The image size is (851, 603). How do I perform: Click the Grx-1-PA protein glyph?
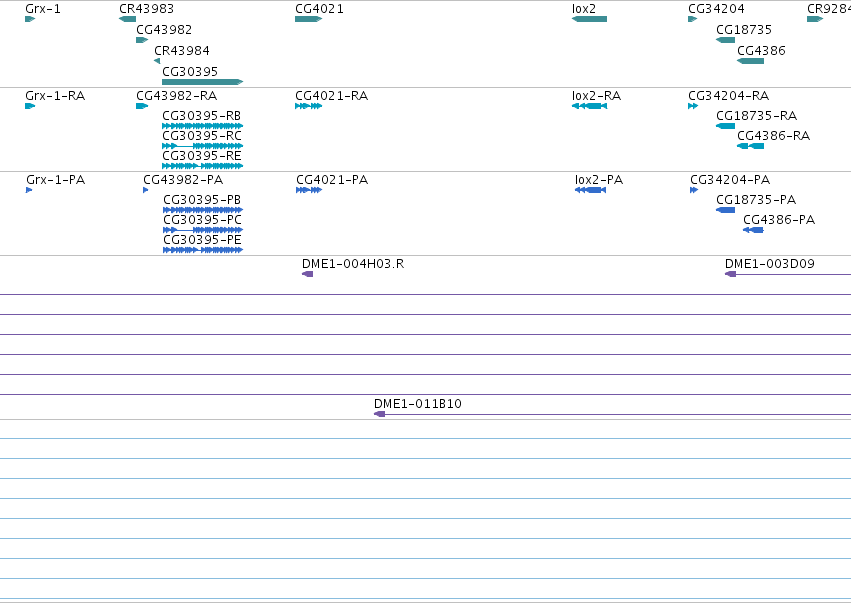coord(29,190)
